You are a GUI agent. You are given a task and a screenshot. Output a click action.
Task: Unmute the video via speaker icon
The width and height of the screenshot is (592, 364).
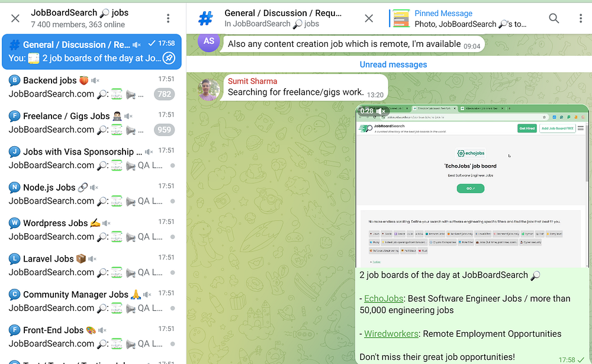381,111
